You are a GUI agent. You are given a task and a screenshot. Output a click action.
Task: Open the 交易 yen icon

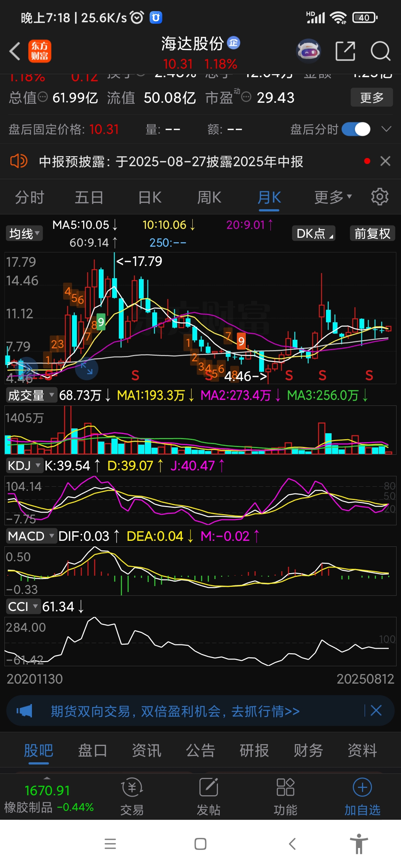pos(132,787)
